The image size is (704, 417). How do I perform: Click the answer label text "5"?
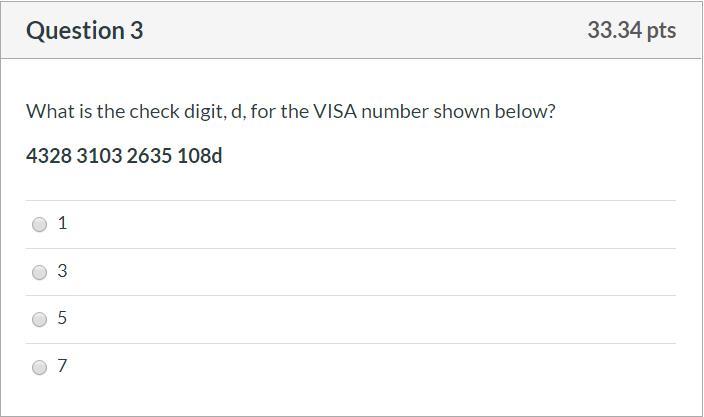62,318
